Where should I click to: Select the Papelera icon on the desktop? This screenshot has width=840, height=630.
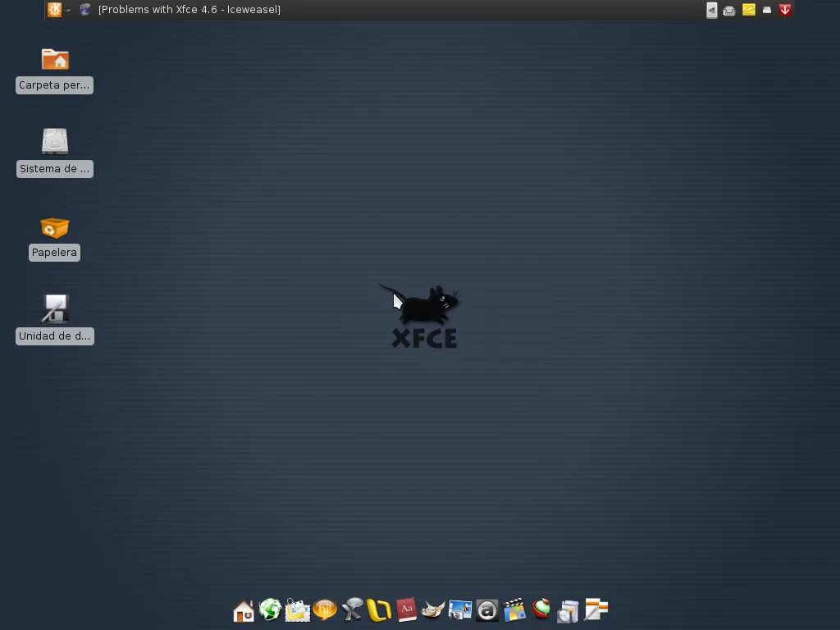(54, 230)
